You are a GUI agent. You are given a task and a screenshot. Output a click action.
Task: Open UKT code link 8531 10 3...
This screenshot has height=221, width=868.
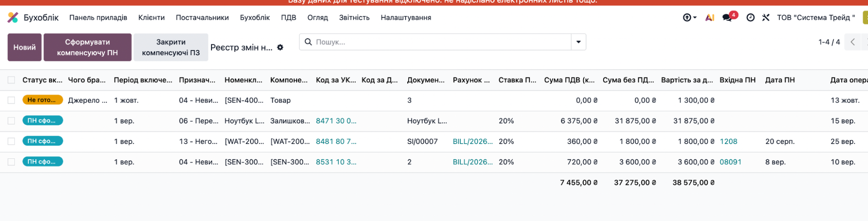336,162
